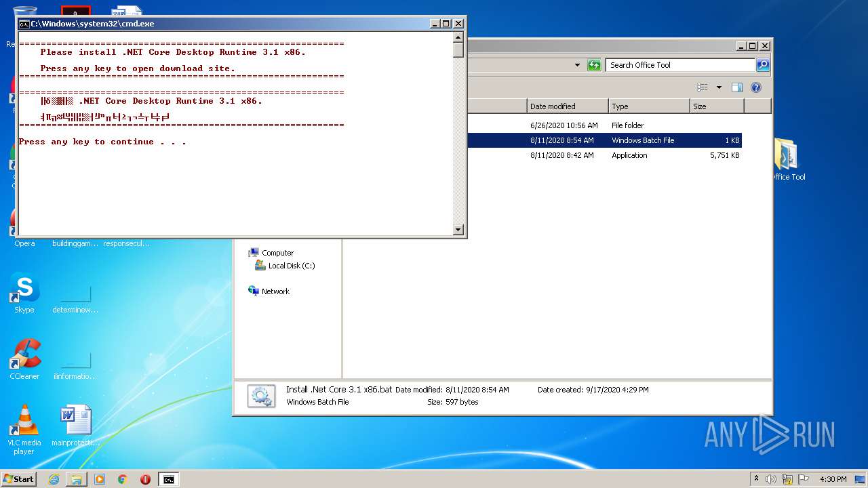This screenshot has width=868, height=488.
Task: Click the Start button
Action: [18, 479]
